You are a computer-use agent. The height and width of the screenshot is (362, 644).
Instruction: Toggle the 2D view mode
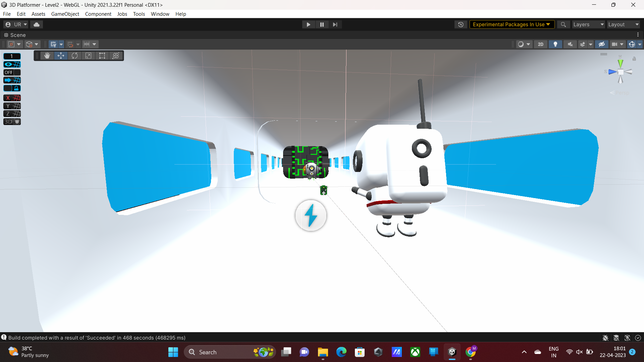[541, 44]
